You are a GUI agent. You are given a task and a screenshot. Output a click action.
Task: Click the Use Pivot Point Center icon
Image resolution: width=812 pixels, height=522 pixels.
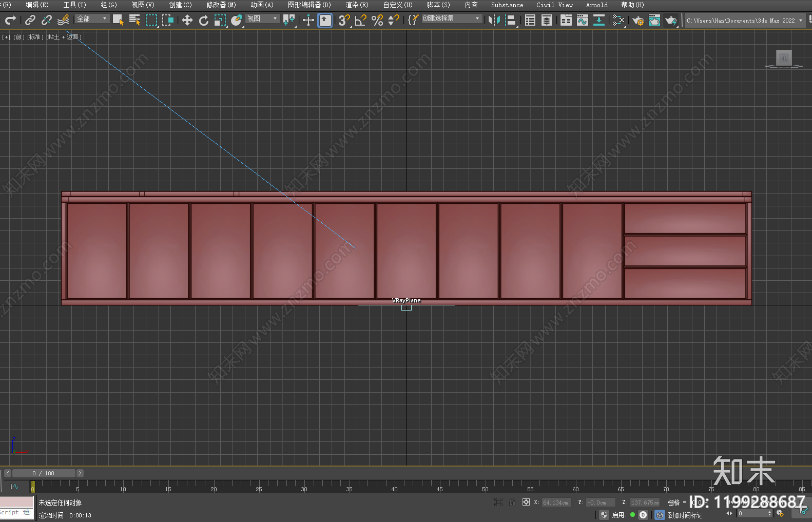pos(289,20)
